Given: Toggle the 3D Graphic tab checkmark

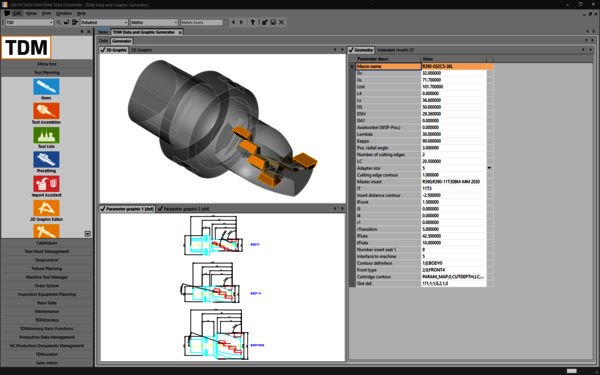Looking at the screenshot, I should (103, 50).
